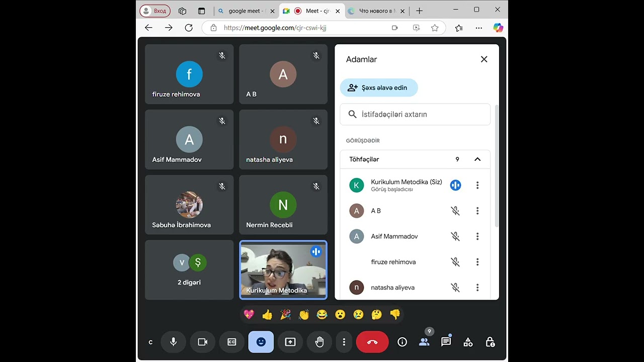Send the clapping hands reaction

click(x=303, y=315)
